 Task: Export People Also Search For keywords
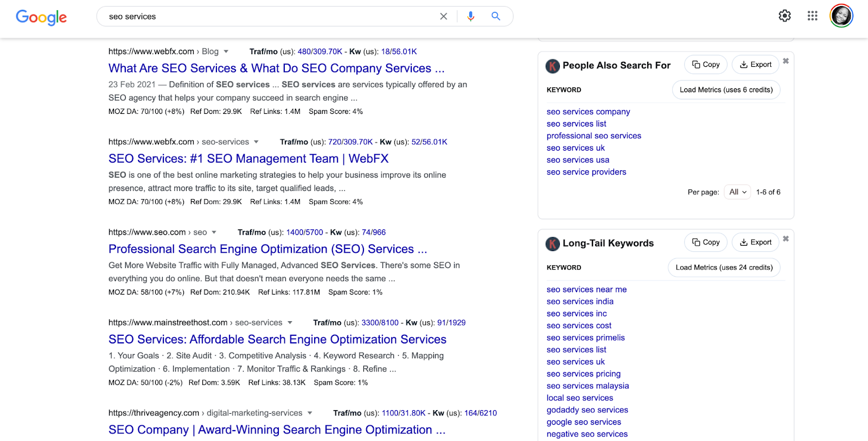click(756, 65)
